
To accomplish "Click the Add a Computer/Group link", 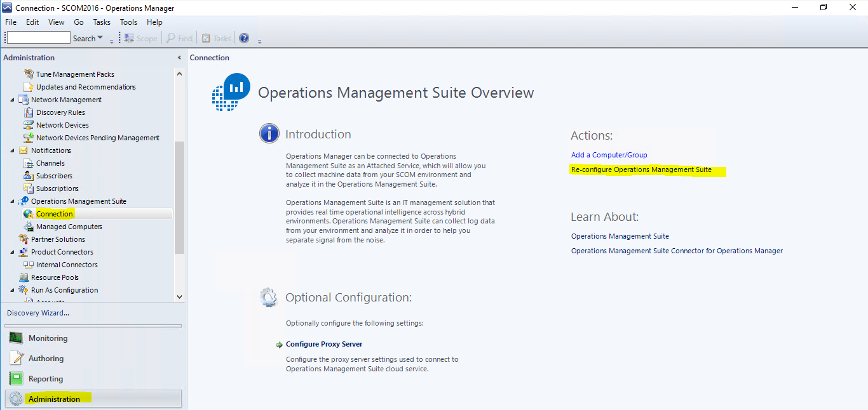I will [x=609, y=155].
